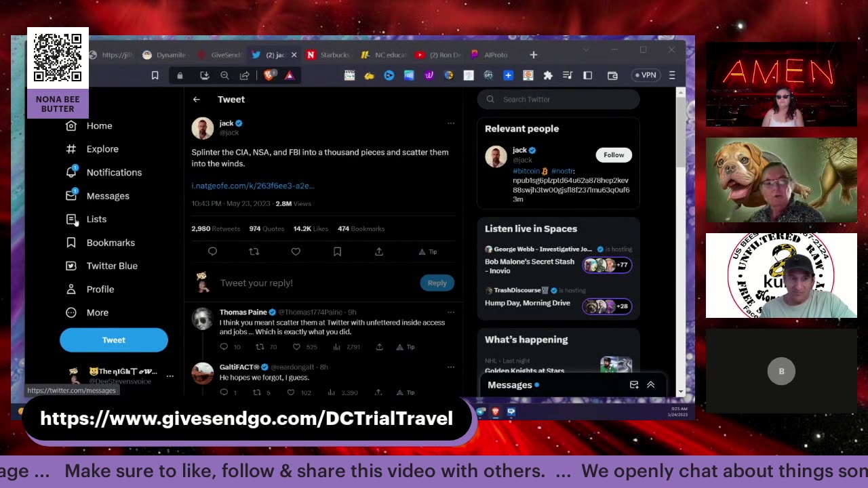Open Brave Shields lion icon
Viewport: 868px width, 488px height.
coord(269,75)
